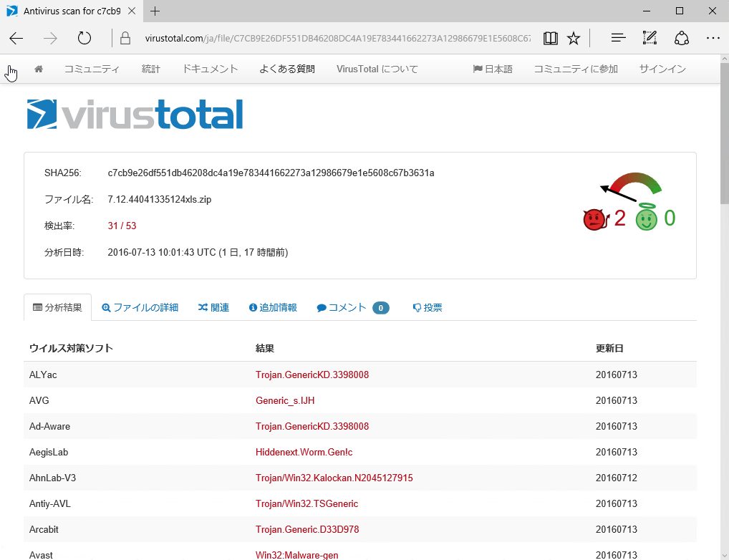Click result Trojan/Win32.TSGeneric

[306, 503]
